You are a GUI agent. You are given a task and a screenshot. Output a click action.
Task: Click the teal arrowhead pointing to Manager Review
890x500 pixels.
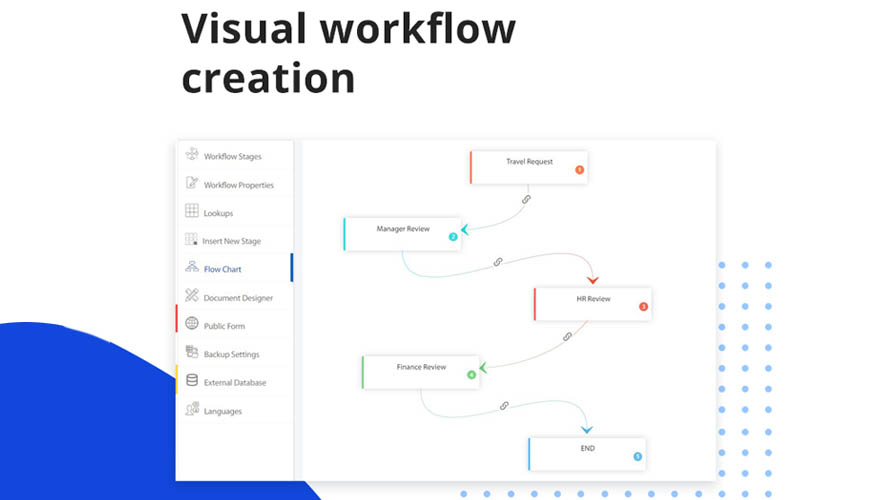click(465, 229)
